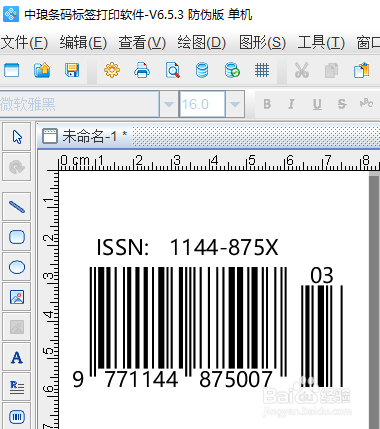Click the paste clipboard icon
The width and height of the screenshot is (380, 429).
[x=362, y=70]
